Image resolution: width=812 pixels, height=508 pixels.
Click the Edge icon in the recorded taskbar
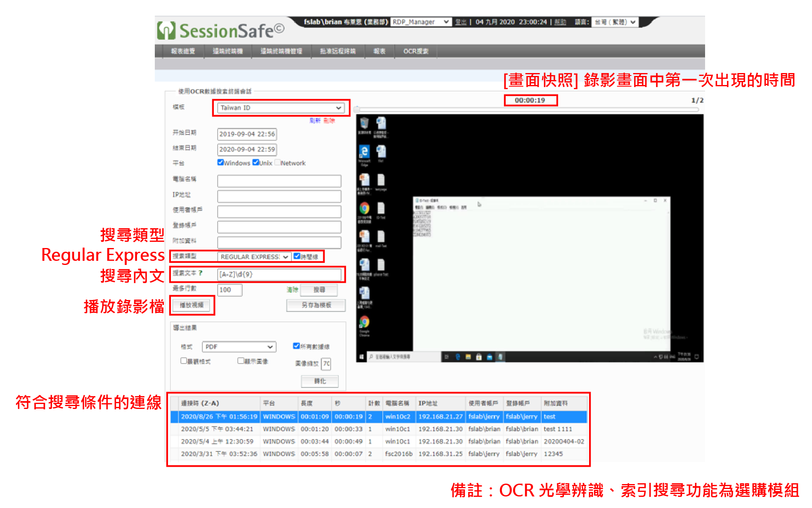click(x=457, y=357)
